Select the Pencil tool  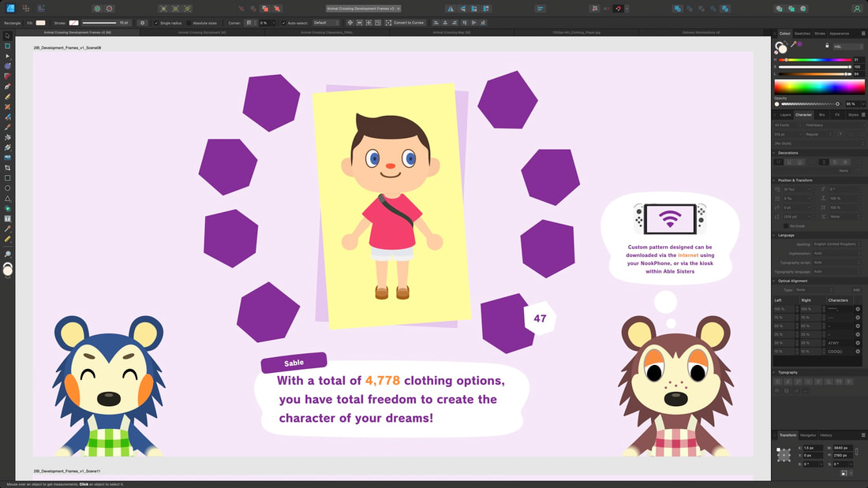click(x=7, y=97)
